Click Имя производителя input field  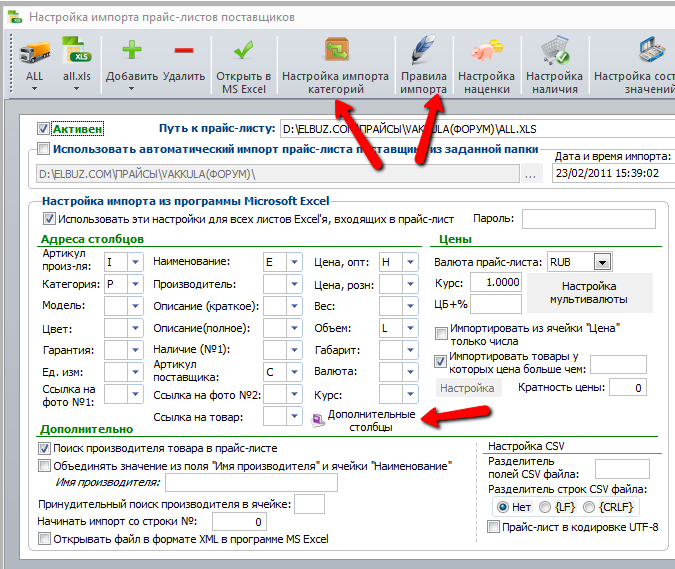[x=251, y=482]
